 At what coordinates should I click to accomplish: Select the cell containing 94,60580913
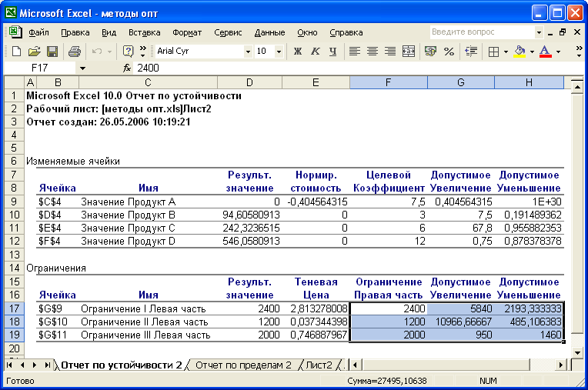tap(249, 215)
